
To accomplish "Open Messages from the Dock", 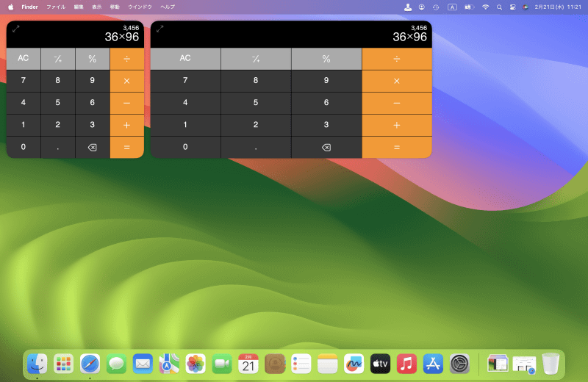I will pyautogui.click(x=116, y=364).
